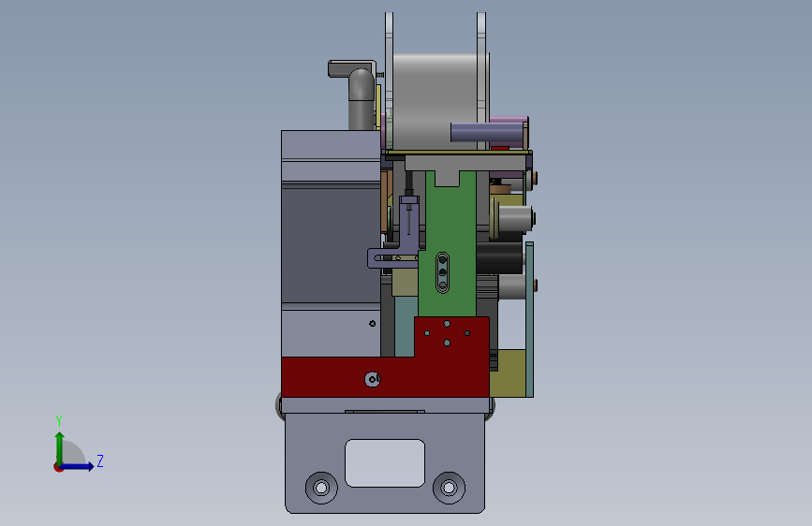Select the purple horizontal roller
This screenshot has height=526, width=812.
pos(486,132)
